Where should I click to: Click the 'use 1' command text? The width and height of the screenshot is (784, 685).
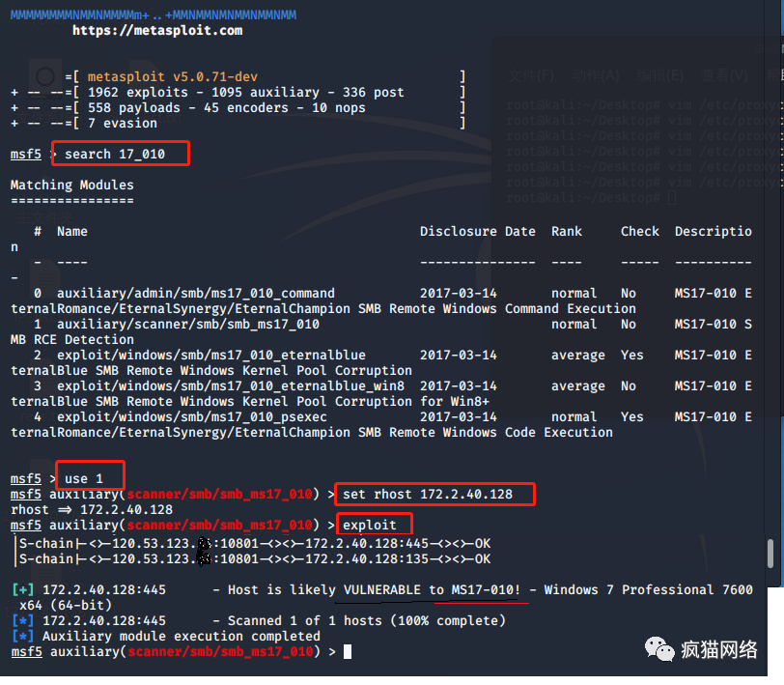coord(84,479)
